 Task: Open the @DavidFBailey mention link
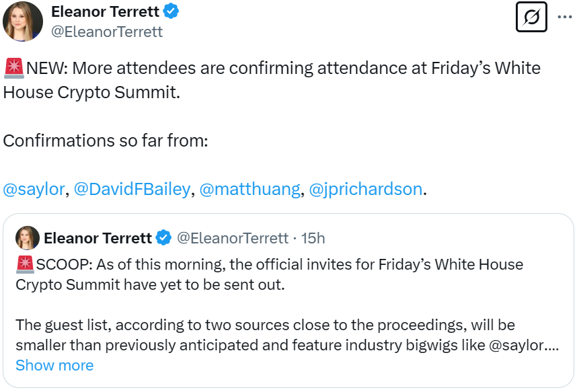(x=132, y=189)
